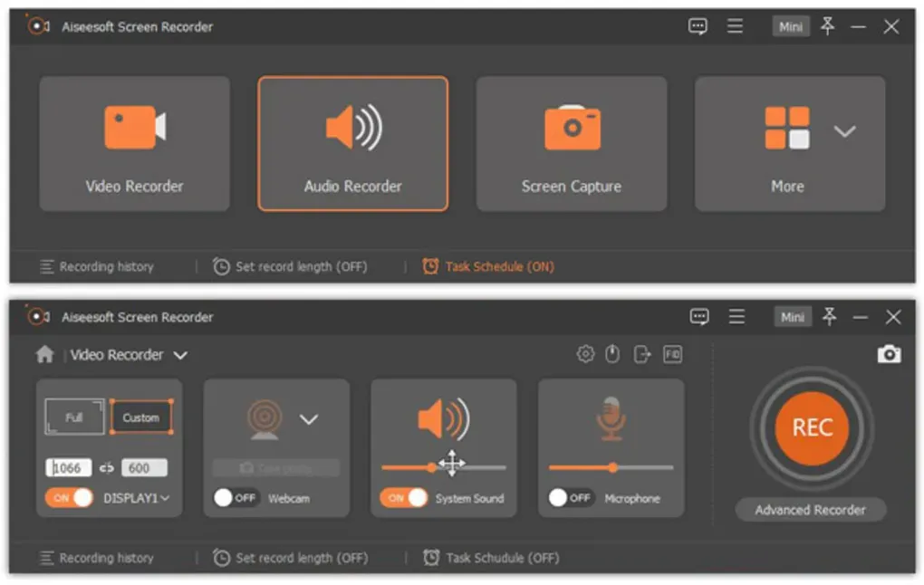Switch top window to Mini mode
This screenshot has width=924, height=585.
pyautogui.click(x=790, y=26)
